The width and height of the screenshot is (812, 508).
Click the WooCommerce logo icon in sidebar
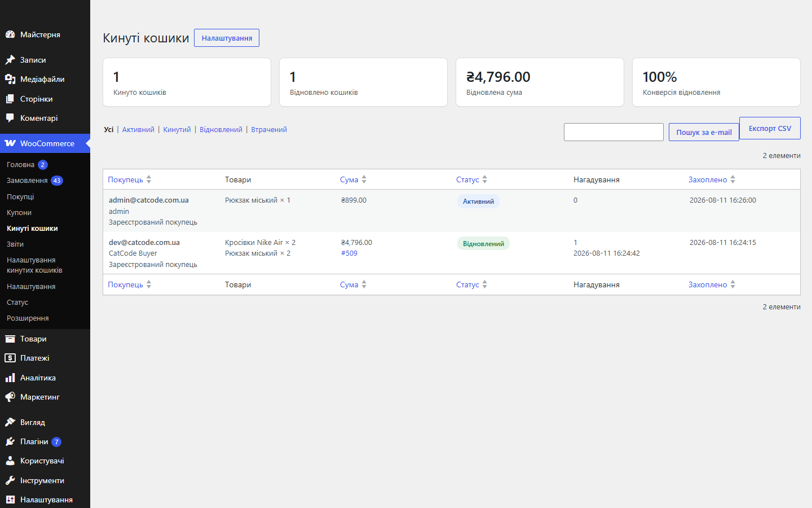[10, 143]
